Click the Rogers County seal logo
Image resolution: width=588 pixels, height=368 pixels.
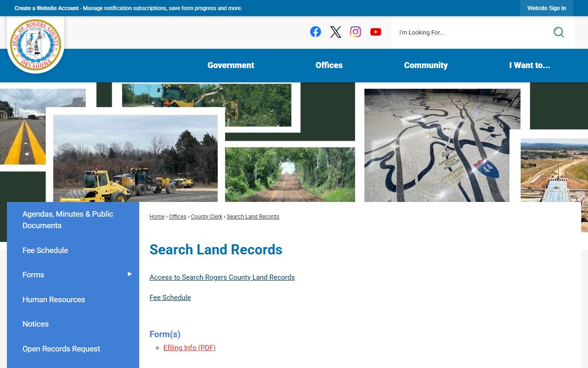(x=35, y=45)
